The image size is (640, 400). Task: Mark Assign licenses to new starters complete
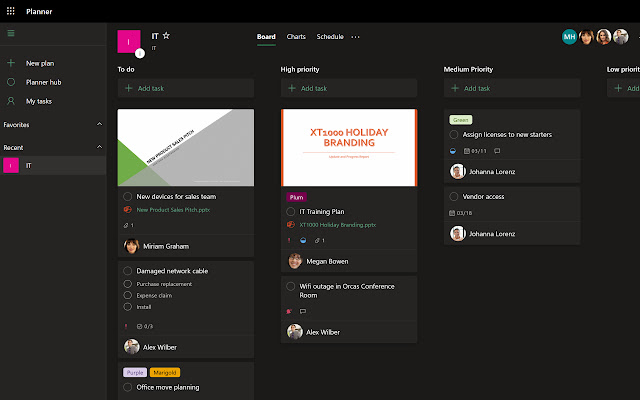click(453, 134)
